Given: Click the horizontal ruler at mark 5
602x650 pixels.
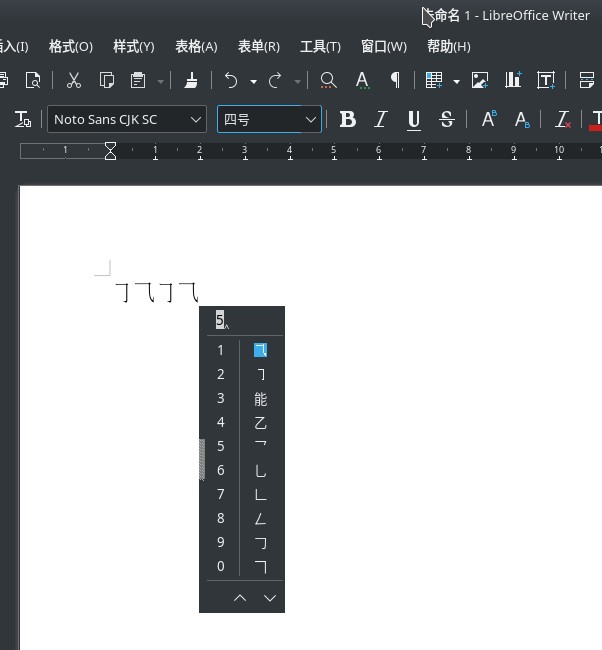Looking at the screenshot, I should (x=334, y=151).
